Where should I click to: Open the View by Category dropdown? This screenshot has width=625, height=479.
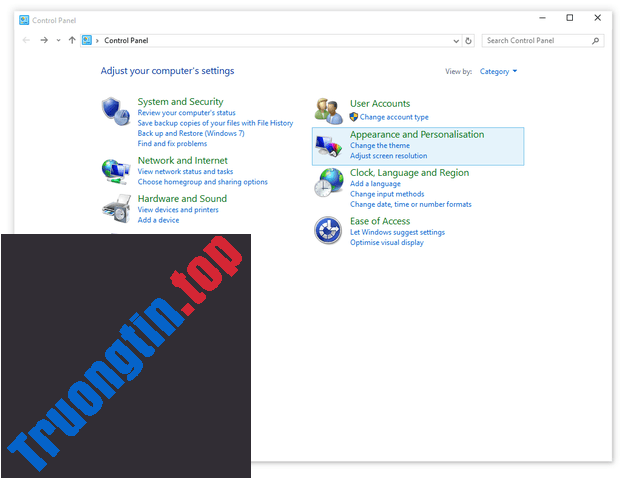[x=498, y=72]
